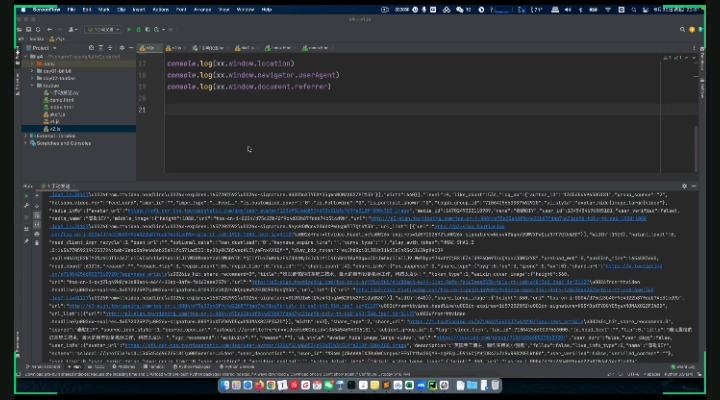Toggle pin tab in Run panel
This screenshot has height=400, width=720.
[26, 241]
